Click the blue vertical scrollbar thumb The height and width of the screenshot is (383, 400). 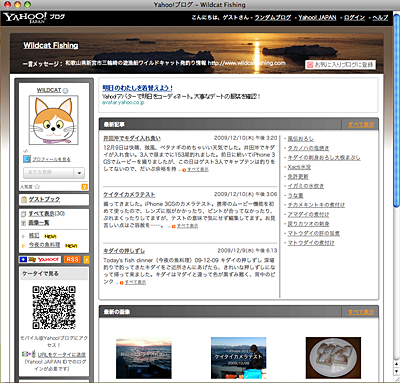[396, 110]
